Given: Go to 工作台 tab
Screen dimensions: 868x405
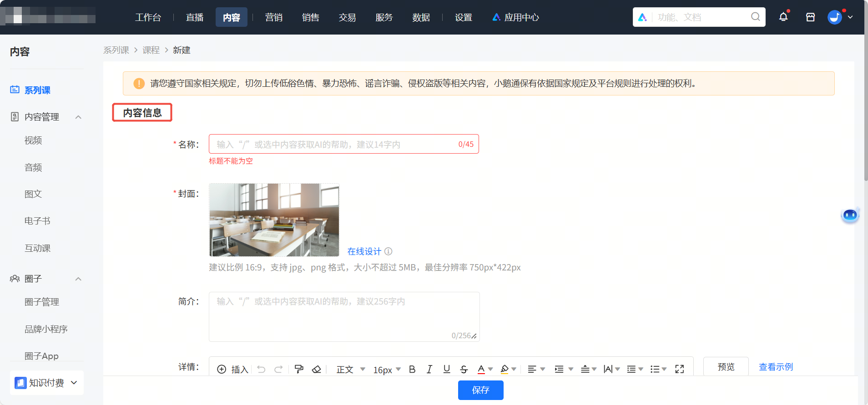Looking at the screenshot, I should (148, 17).
